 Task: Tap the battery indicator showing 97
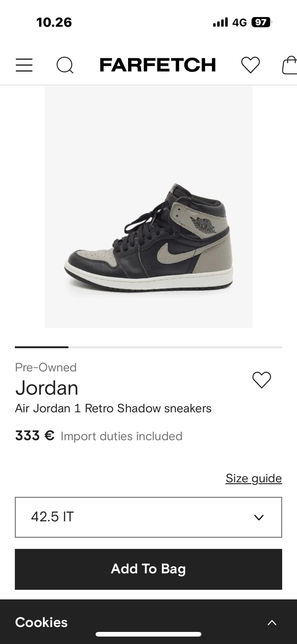tap(262, 22)
